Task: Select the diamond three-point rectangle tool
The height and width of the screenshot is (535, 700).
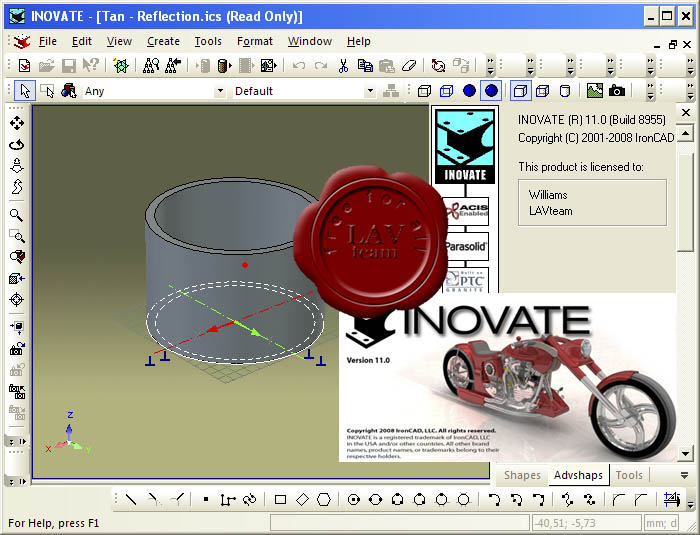Action: (x=302, y=499)
